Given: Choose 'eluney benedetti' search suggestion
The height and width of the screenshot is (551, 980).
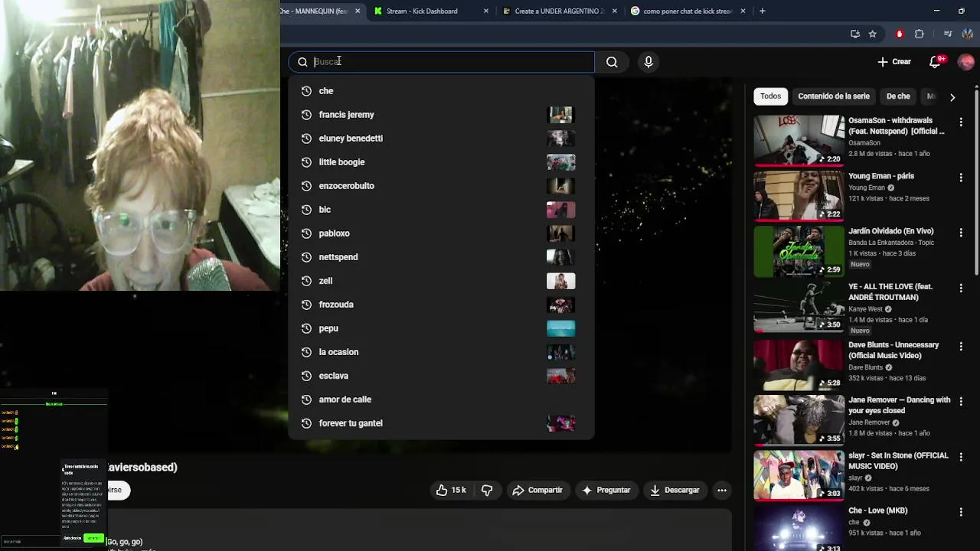Looking at the screenshot, I should (441, 139).
